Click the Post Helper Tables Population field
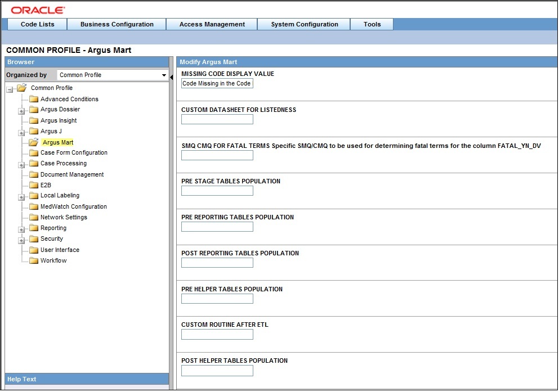 click(x=217, y=371)
